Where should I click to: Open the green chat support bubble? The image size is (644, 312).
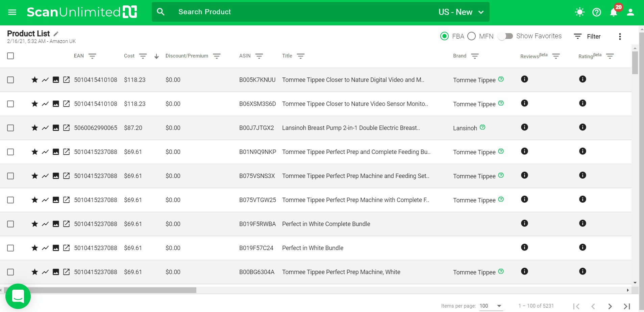(18, 296)
